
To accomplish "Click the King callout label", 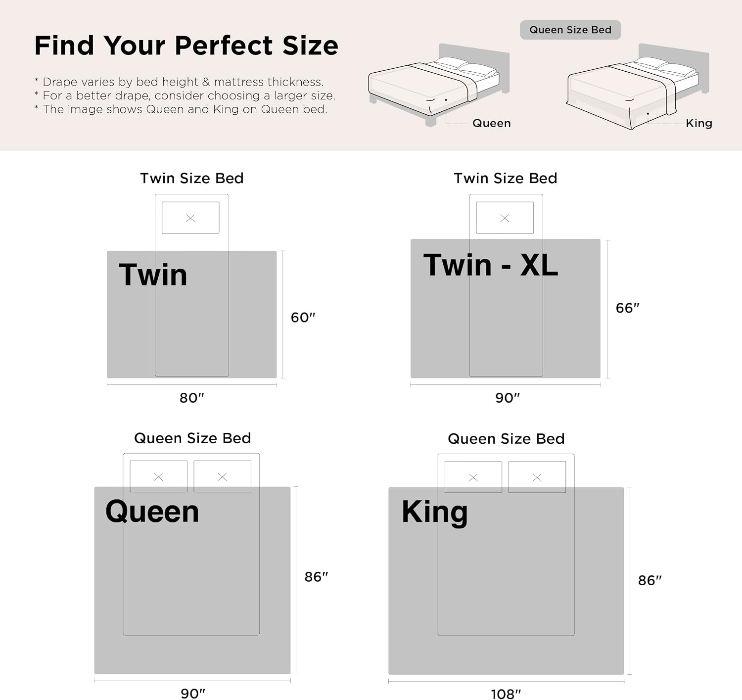I will pyautogui.click(x=699, y=123).
